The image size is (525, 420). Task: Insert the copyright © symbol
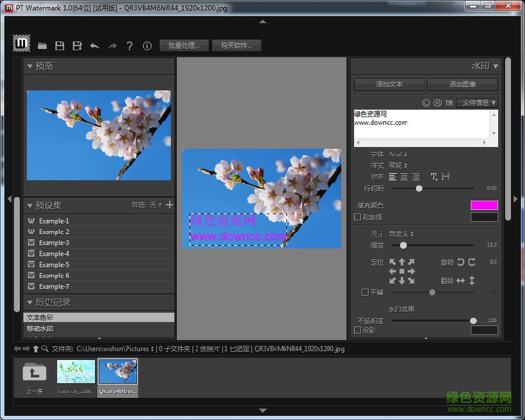tap(426, 103)
